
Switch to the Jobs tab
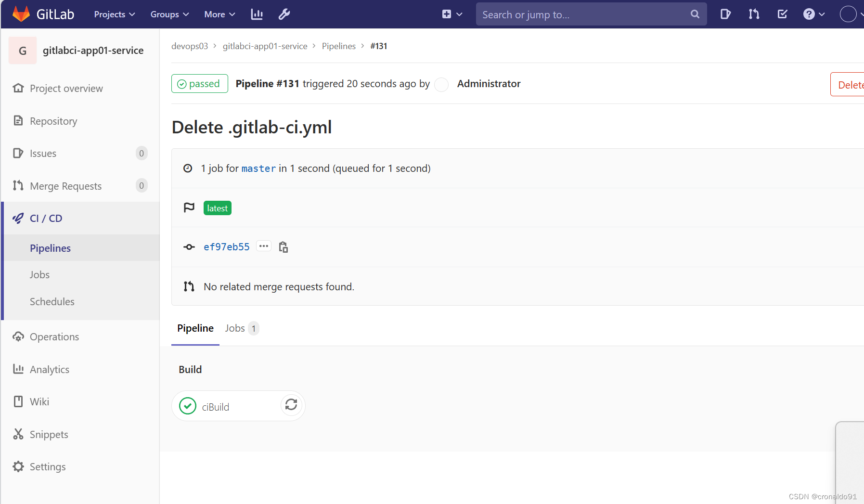click(x=242, y=328)
